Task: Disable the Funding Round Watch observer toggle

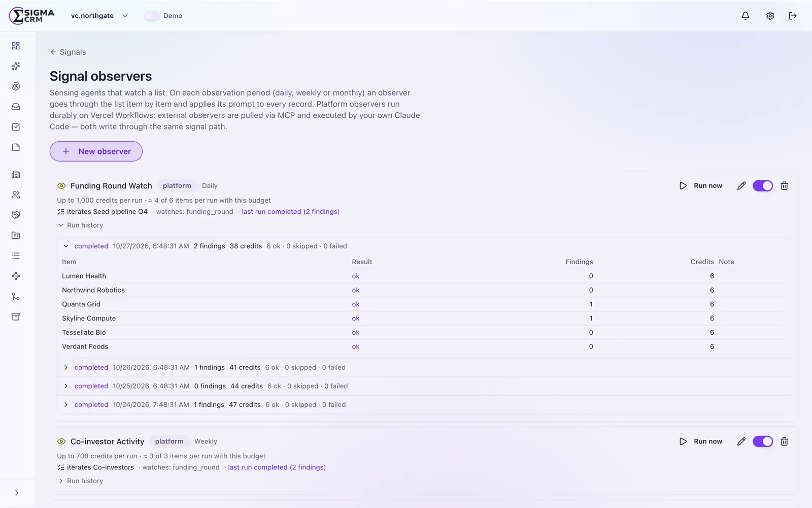Action: (763, 185)
